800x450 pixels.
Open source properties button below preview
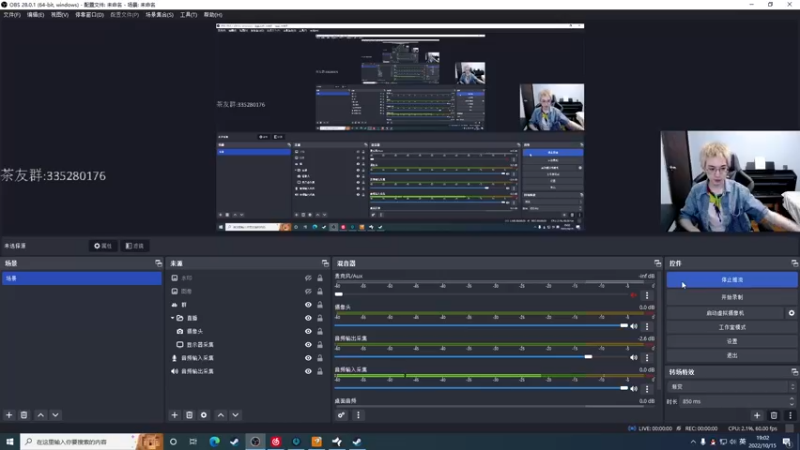103,246
